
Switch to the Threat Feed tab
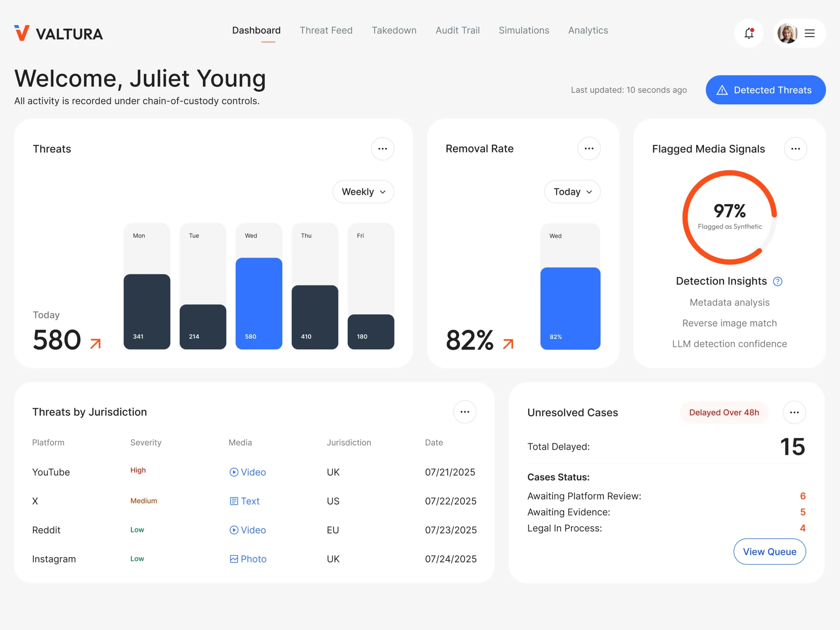tap(326, 30)
